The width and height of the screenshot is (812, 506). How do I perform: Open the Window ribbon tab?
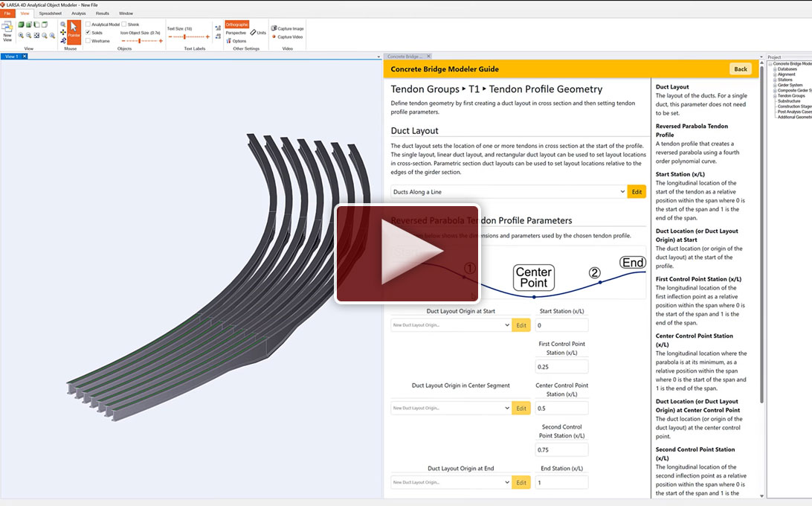click(126, 13)
